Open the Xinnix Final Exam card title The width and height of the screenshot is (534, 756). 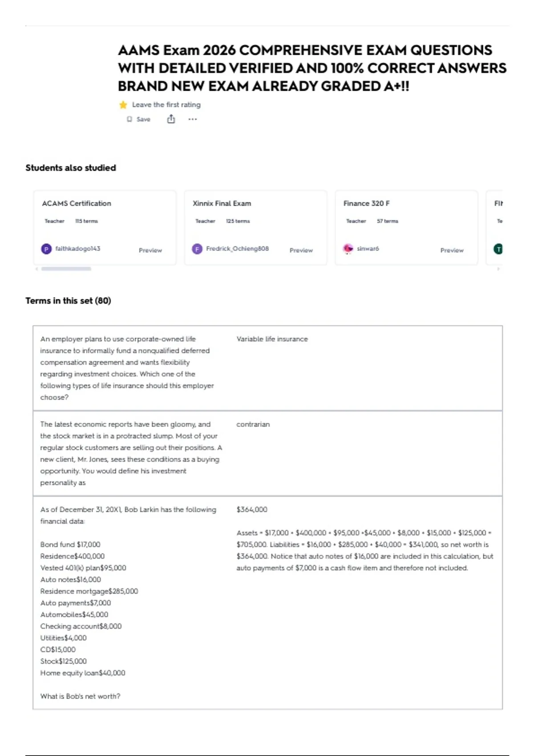pos(222,203)
